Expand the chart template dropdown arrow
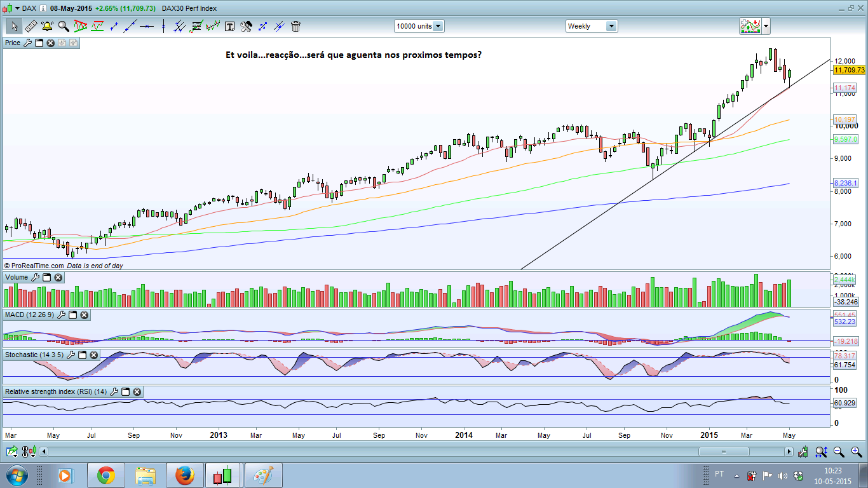Image resolution: width=868 pixels, height=488 pixels. 766,26
